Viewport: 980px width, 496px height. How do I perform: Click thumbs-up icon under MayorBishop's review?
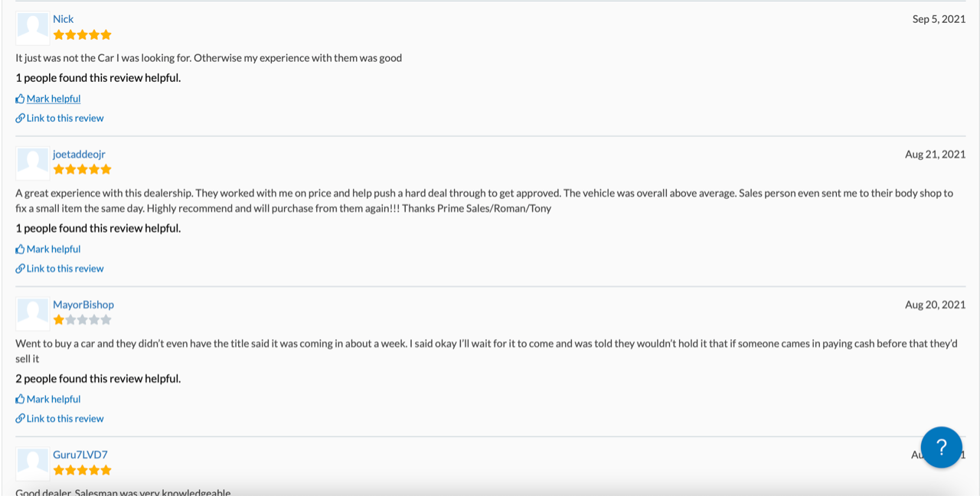[x=20, y=399]
